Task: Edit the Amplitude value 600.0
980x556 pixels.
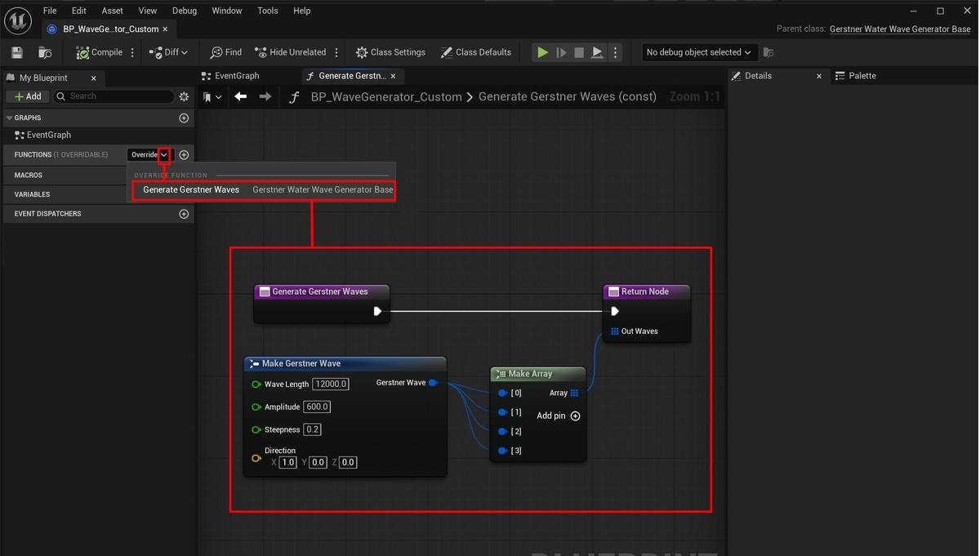Action: click(317, 407)
